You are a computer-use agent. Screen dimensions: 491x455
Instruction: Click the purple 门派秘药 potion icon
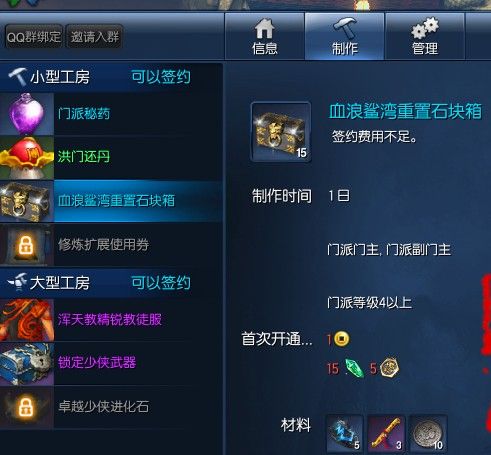(x=27, y=114)
